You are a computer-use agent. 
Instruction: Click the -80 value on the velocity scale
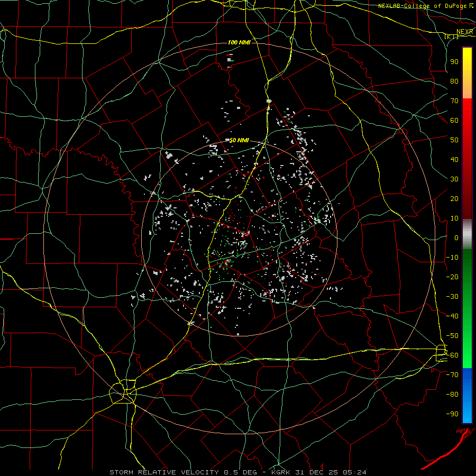[x=452, y=395]
